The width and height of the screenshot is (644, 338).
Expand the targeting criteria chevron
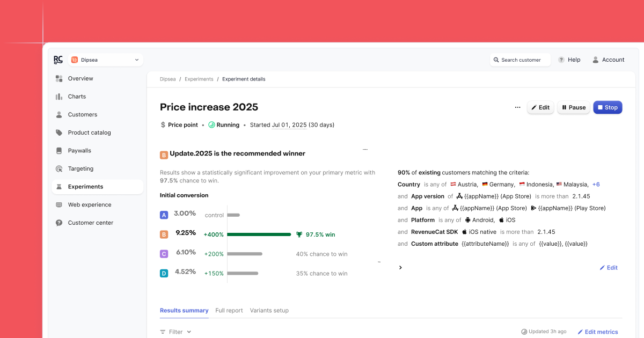click(400, 268)
